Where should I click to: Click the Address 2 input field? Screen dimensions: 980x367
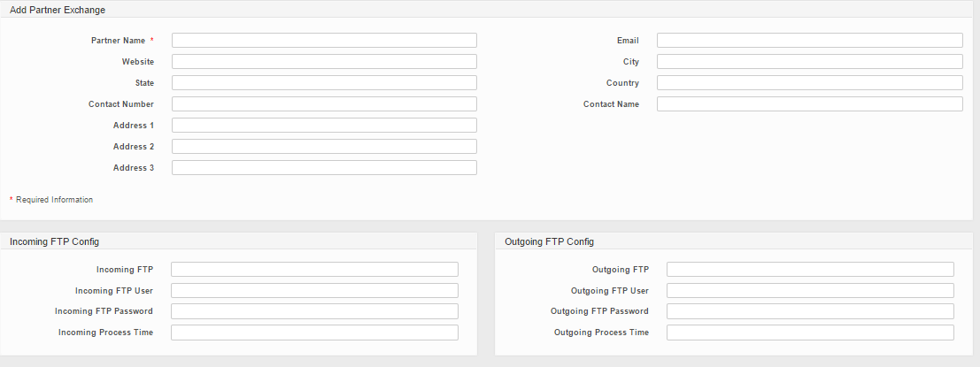324,147
